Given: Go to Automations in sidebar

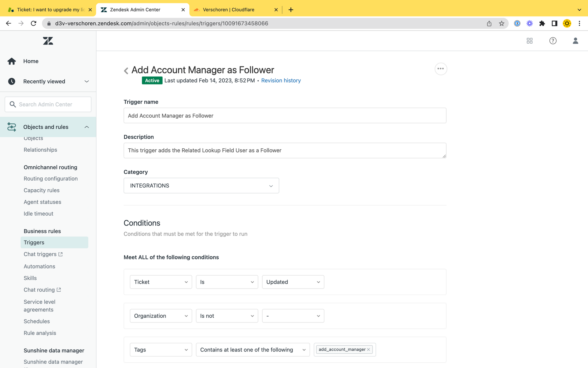Looking at the screenshot, I should tap(39, 266).
